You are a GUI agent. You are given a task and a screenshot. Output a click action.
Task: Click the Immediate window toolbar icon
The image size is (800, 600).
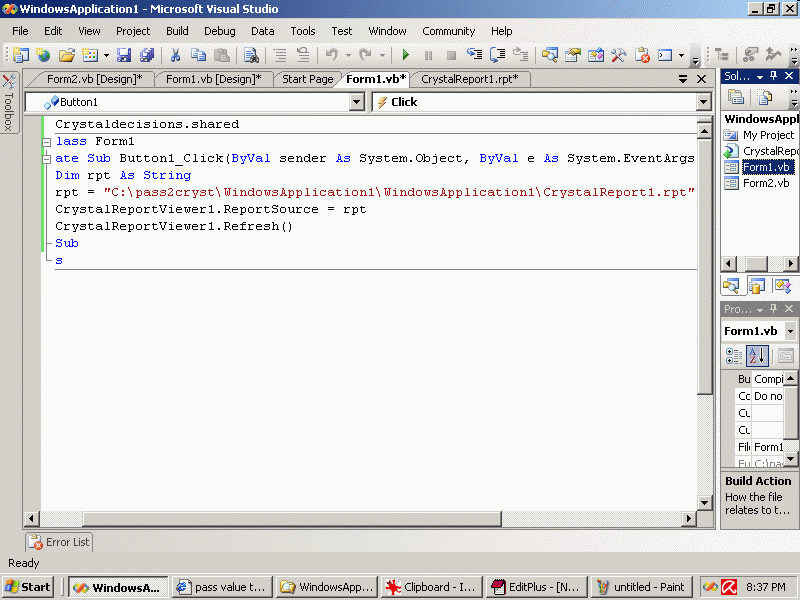pos(665,55)
